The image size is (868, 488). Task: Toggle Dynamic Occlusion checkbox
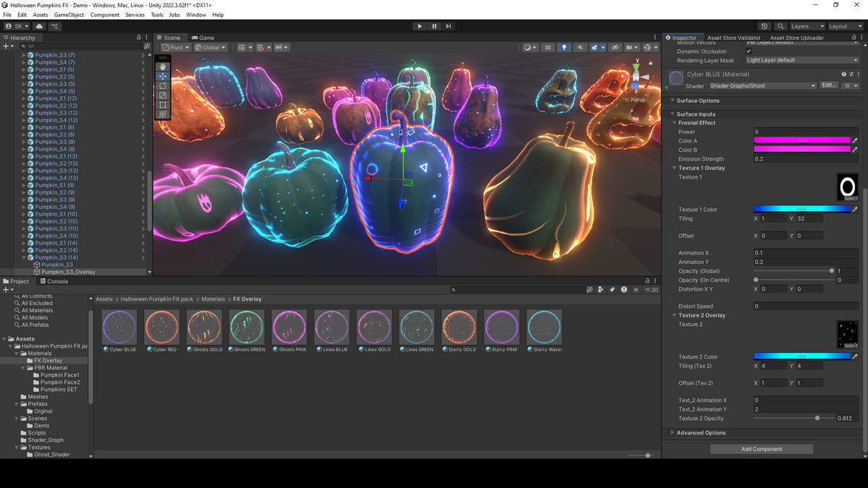(749, 51)
